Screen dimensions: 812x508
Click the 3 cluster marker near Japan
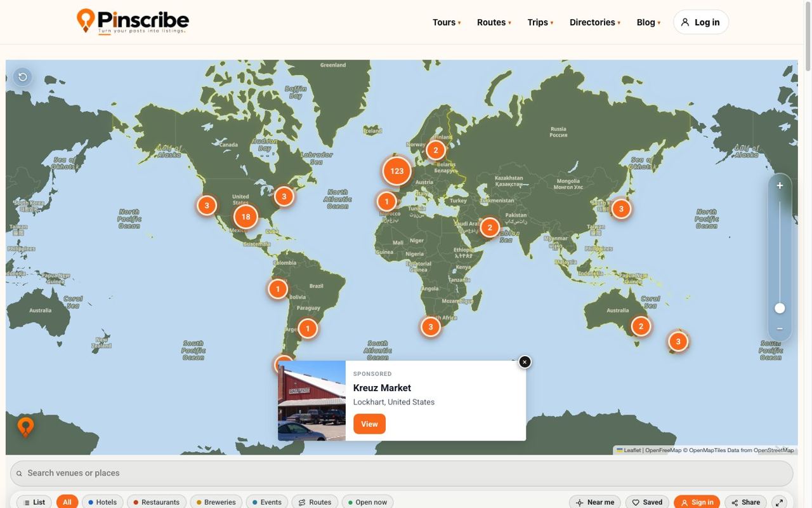621,208
